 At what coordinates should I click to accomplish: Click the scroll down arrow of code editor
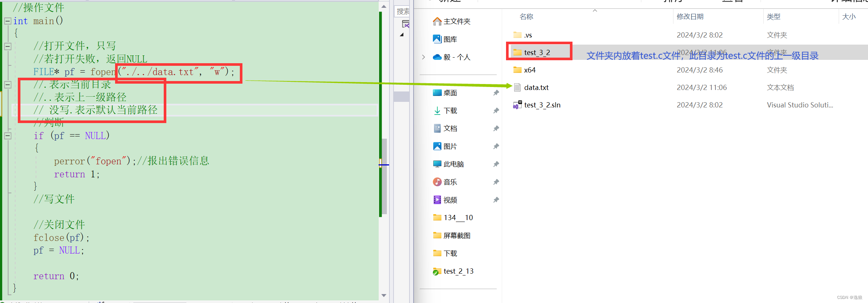384,296
